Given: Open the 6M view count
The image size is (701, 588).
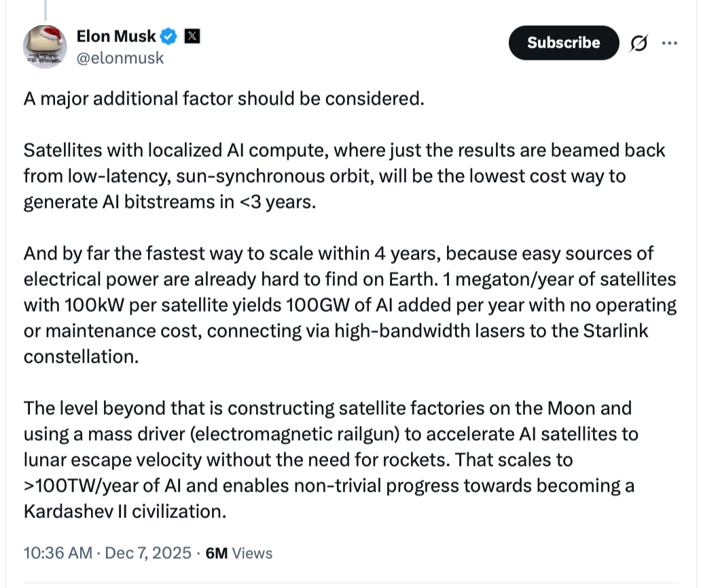Looking at the screenshot, I should [216, 553].
